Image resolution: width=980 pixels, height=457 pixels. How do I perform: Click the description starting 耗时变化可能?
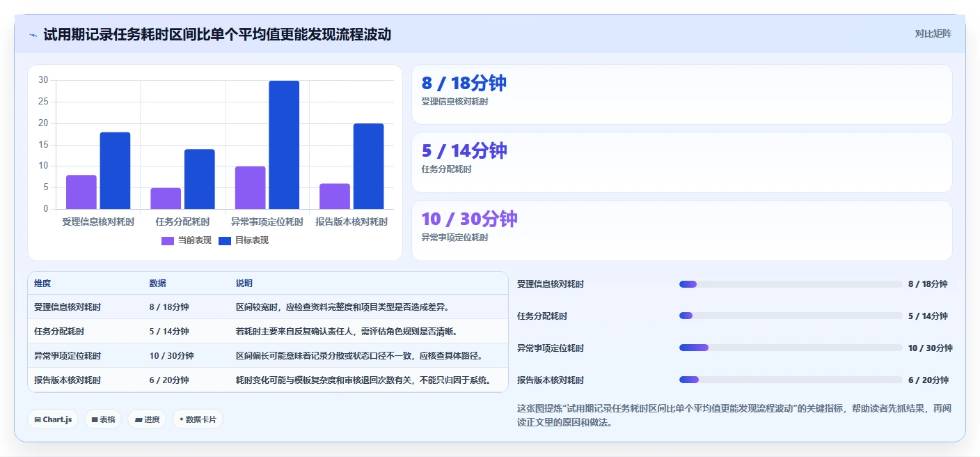(364, 380)
